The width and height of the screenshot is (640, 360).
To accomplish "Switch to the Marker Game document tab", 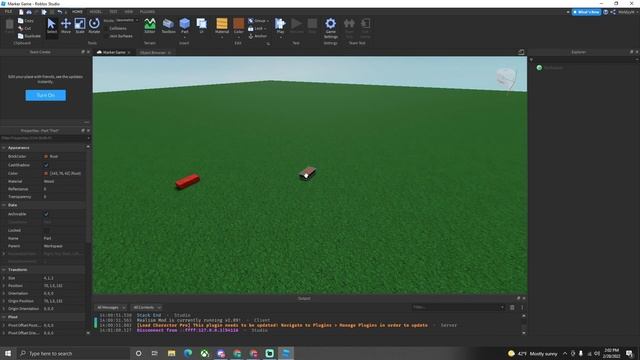I will [x=113, y=52].
